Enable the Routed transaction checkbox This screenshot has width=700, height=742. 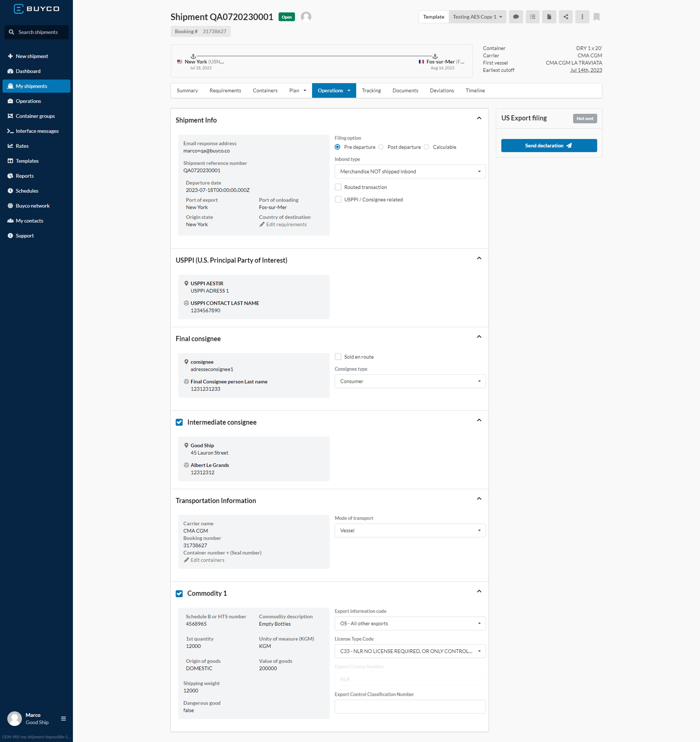click(x=338, y=187)
